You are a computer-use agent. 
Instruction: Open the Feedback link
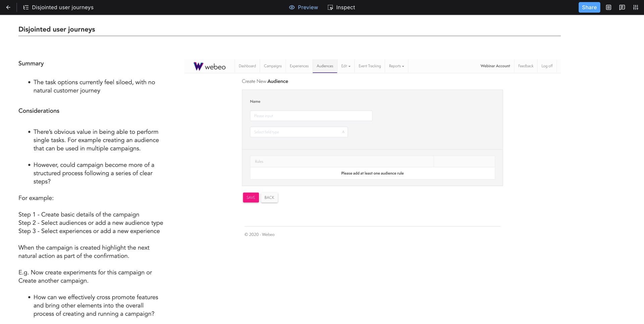pos(526,66)
